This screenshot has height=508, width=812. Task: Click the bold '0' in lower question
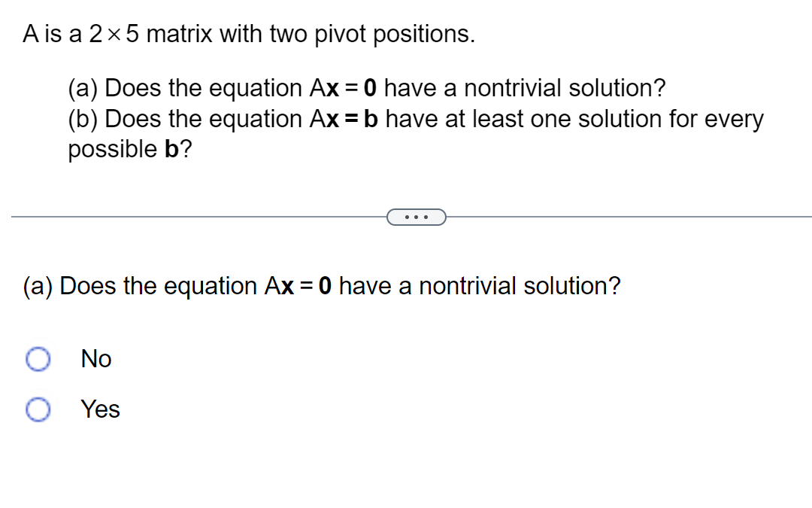tap(325, 286)
